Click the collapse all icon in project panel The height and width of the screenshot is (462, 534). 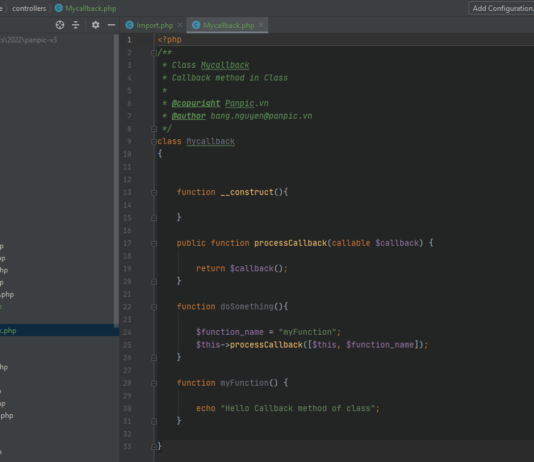tap(76, 25)
